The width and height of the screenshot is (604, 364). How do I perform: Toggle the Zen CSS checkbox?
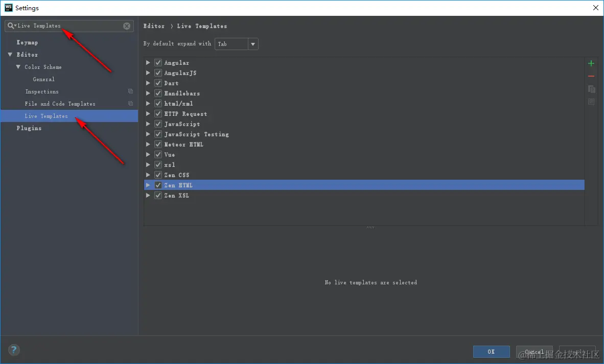click(x=158, y=175)
